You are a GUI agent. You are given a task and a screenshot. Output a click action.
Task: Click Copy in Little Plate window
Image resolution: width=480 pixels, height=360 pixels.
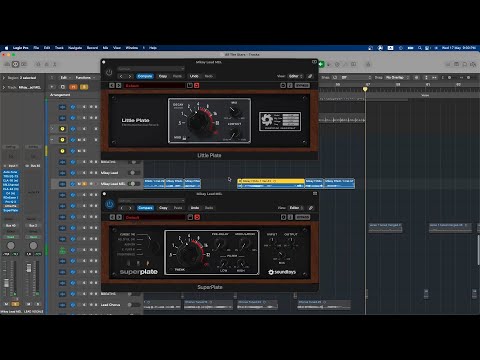[163, 76]
